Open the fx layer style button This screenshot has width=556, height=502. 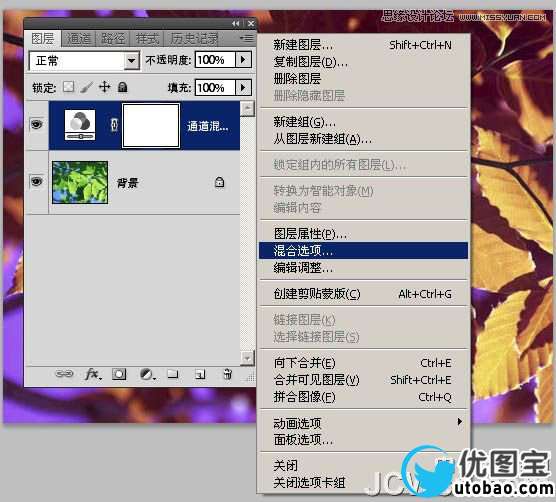point(93,374)
